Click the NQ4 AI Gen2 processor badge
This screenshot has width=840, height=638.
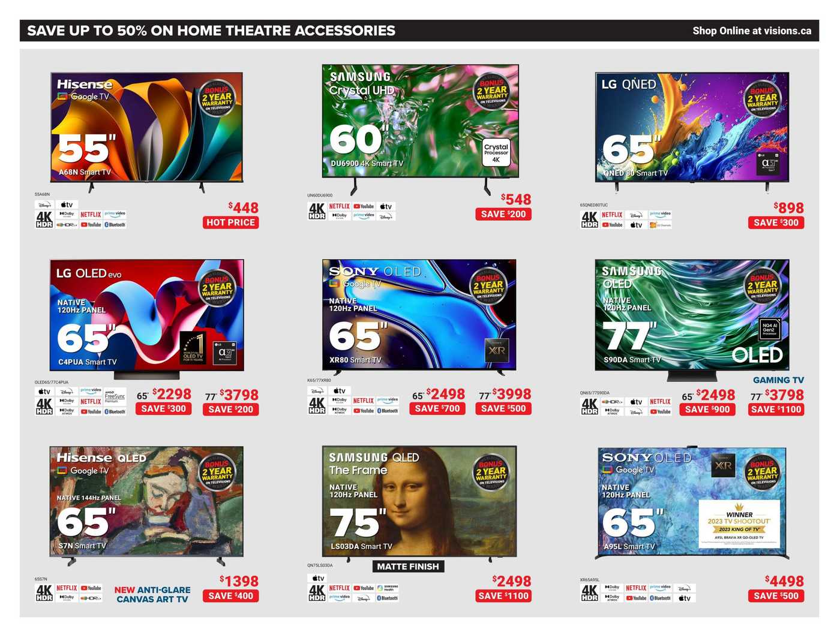coord(770,329)
